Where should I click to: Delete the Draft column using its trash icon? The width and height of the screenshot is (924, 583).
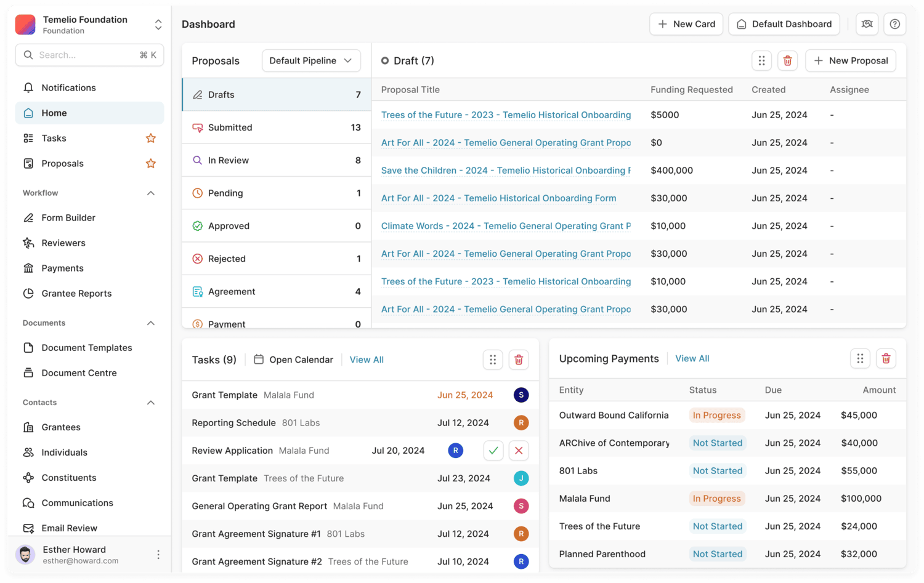click(787, 60)
